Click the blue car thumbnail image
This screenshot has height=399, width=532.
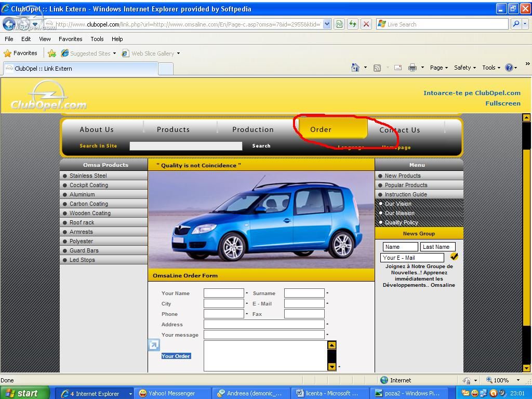tap(261, 220)
